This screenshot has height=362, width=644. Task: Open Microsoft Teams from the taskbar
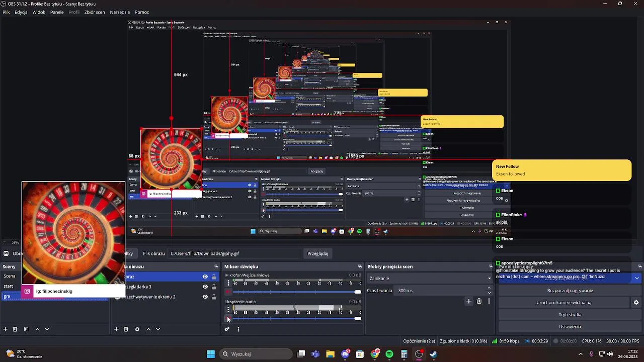coord(315,354)
